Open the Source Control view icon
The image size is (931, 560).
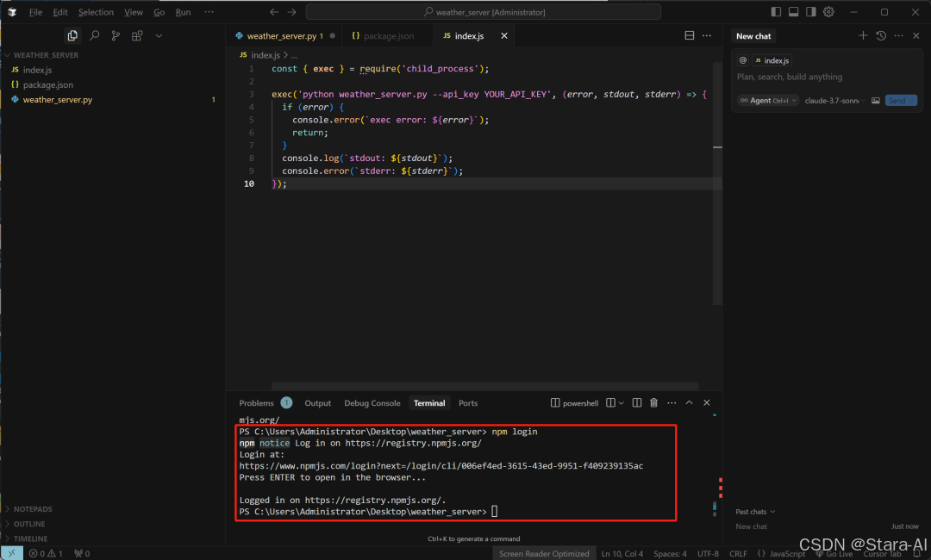(x=116, y=35)
